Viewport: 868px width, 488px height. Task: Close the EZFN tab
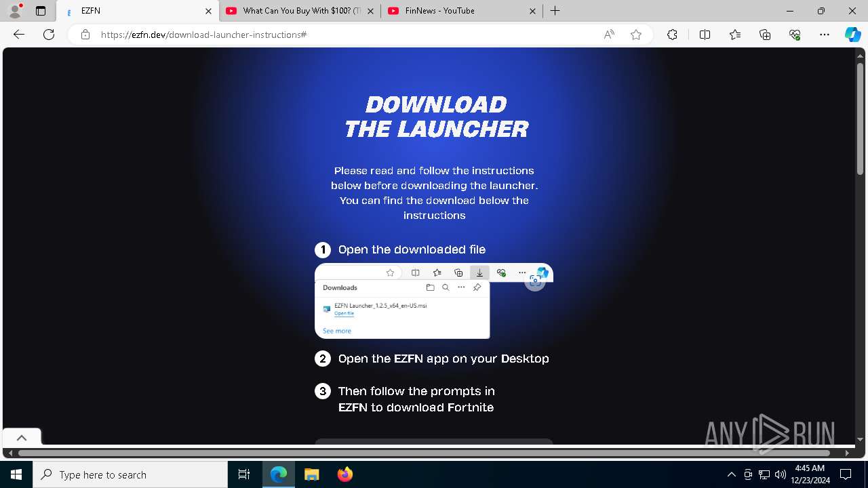(208, 11)
